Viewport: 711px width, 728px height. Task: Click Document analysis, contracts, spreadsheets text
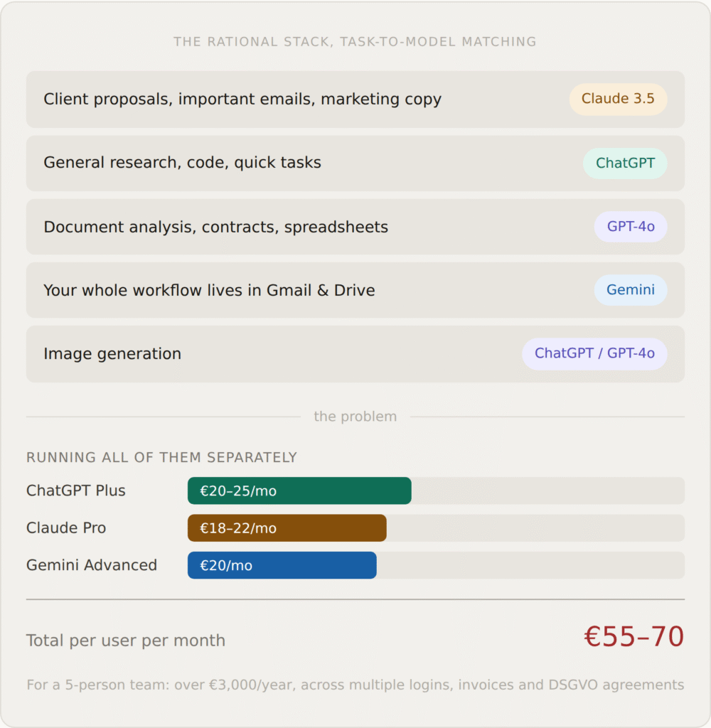pos(215,227)
